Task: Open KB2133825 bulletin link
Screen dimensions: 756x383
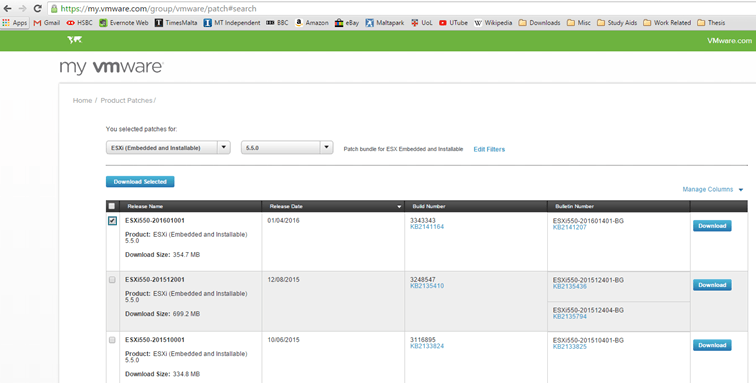Action: [569, 347]
